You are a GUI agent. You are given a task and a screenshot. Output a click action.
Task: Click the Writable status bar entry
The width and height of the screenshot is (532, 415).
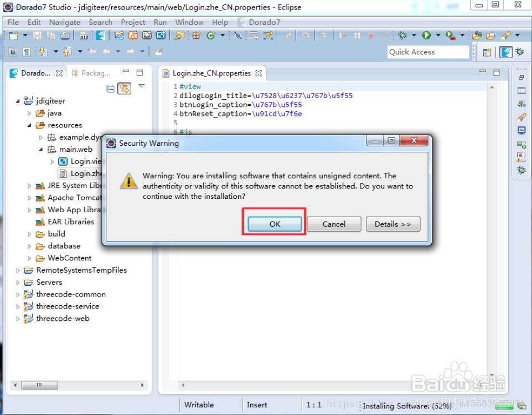[x=199, y=405]
